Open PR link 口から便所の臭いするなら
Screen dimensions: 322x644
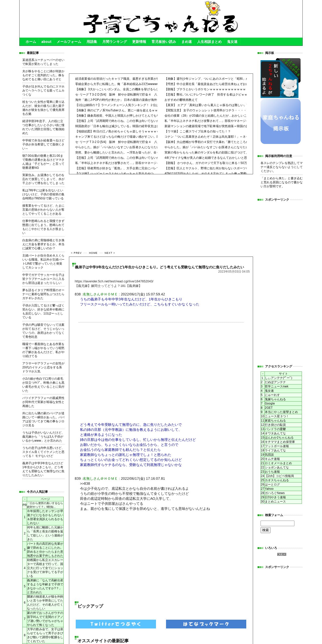[45, 505]
